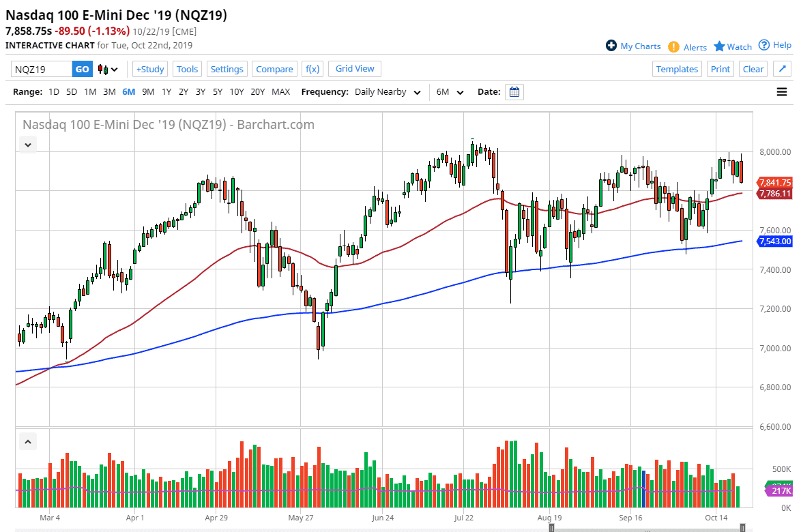Expand the chart with the arrow icon
Viewport: 801px width, 532px height.
782,68
